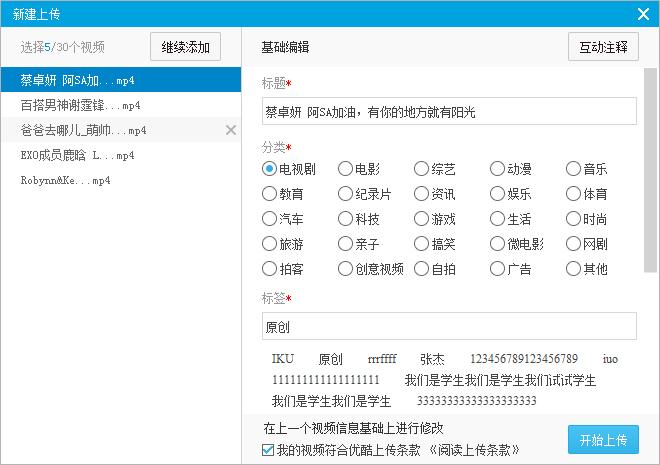This screenshot has height=465, width=660.
Task: Click in the 标题 title input field
Action: [x=448, y=111]
